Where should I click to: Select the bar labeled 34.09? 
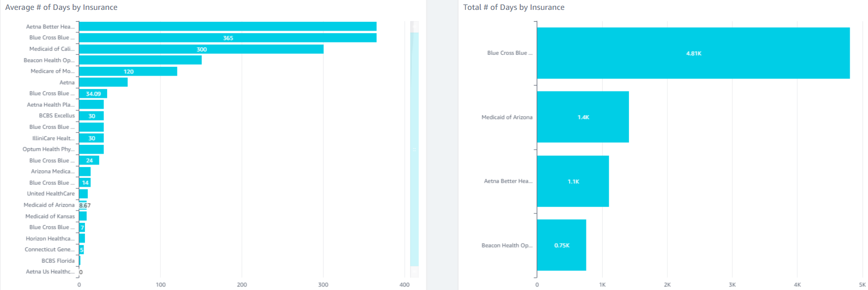click(93, 94)
